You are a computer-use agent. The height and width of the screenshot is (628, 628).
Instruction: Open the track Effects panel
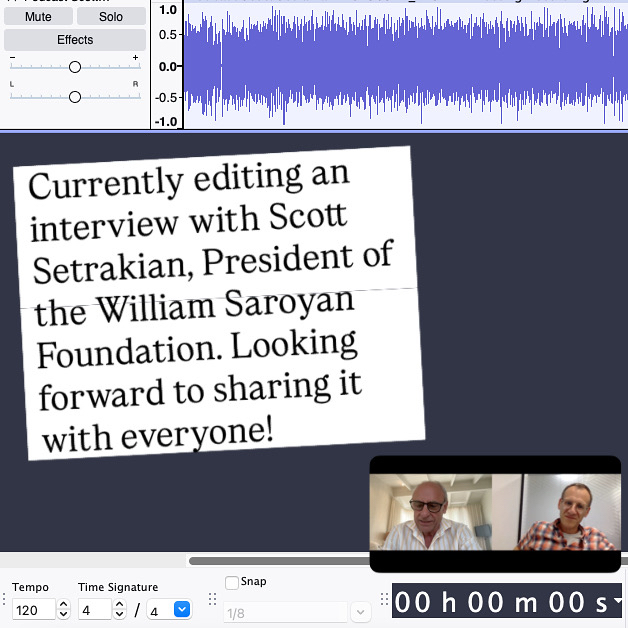[75, 40]
